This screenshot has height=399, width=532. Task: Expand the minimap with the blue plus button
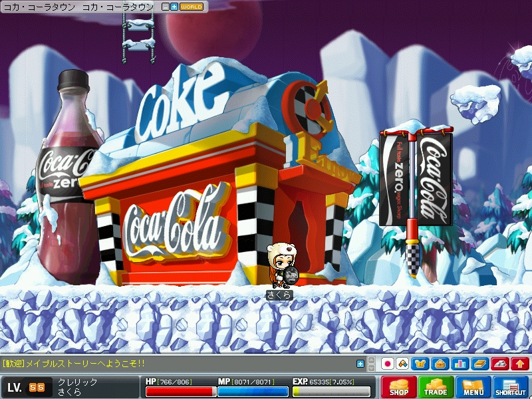point(174,7)
